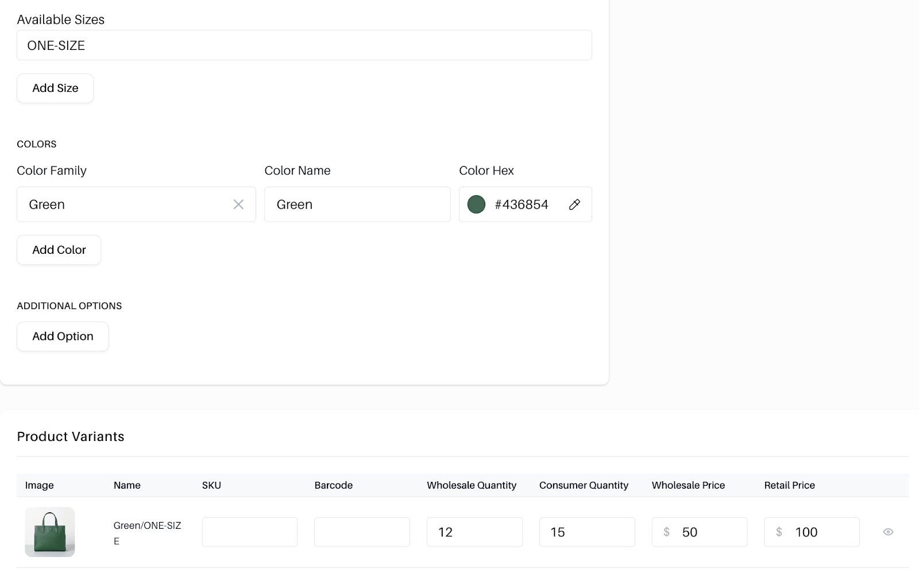
Task: Click the Add Option button
Action: [x=63, y=336]
